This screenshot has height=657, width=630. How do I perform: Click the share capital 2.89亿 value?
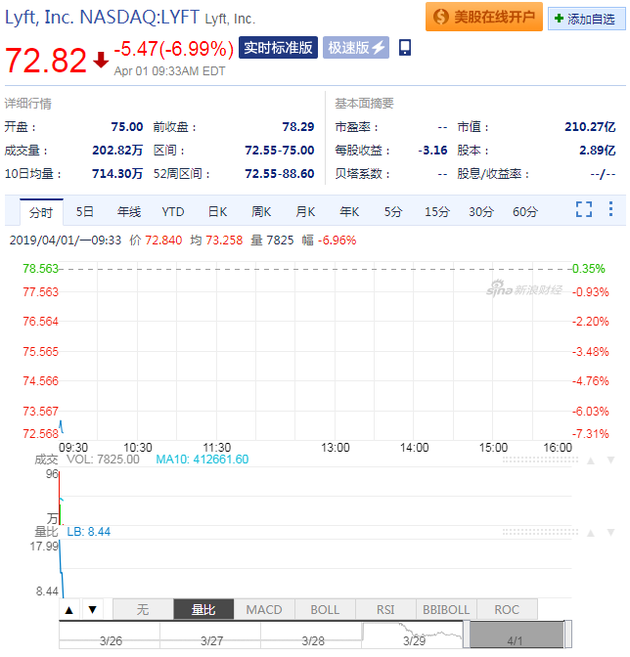click(x=597, y=150)
